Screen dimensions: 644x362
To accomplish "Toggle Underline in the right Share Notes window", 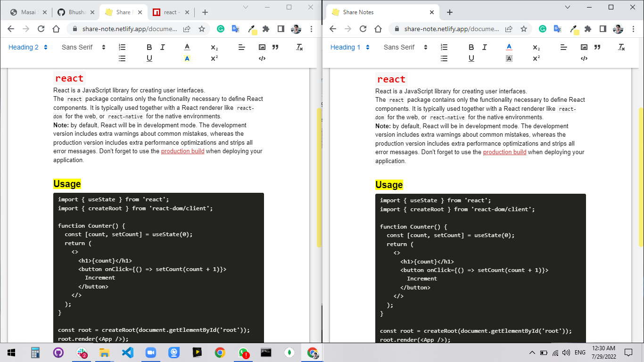I will pyautogui.click(x=471, y=58).
